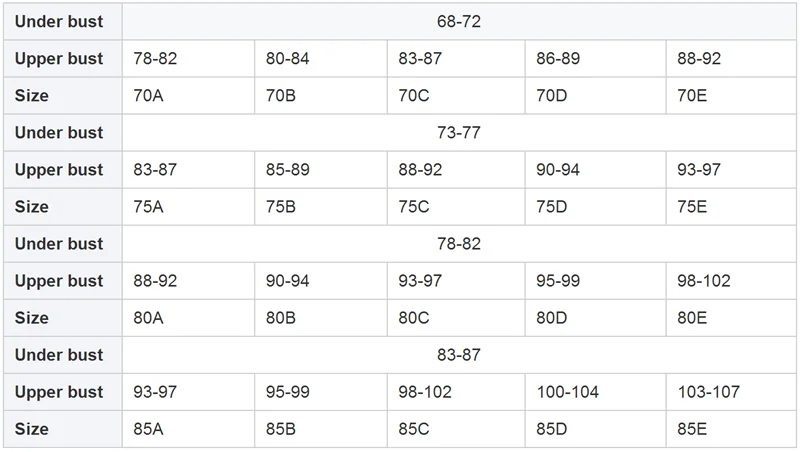This screenshot has width=800, height=452.
Task: Select the 75E size cell
Action: click(731, 207)
